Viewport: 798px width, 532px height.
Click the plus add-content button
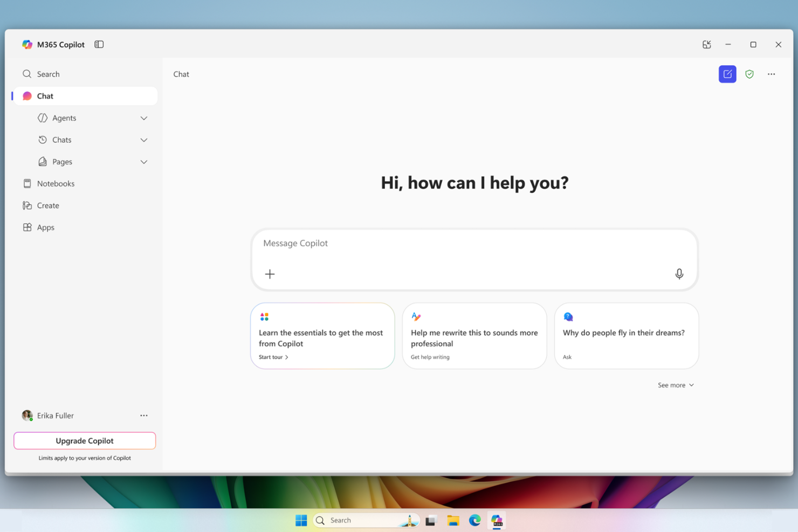pyautogui.click(x=270, y=274)
